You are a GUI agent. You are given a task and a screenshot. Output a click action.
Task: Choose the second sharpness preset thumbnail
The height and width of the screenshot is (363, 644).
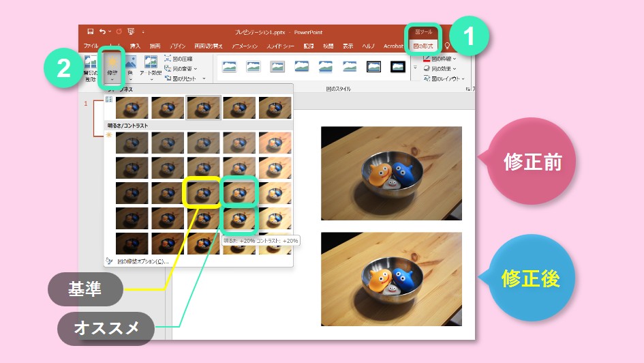pos(168,107)
